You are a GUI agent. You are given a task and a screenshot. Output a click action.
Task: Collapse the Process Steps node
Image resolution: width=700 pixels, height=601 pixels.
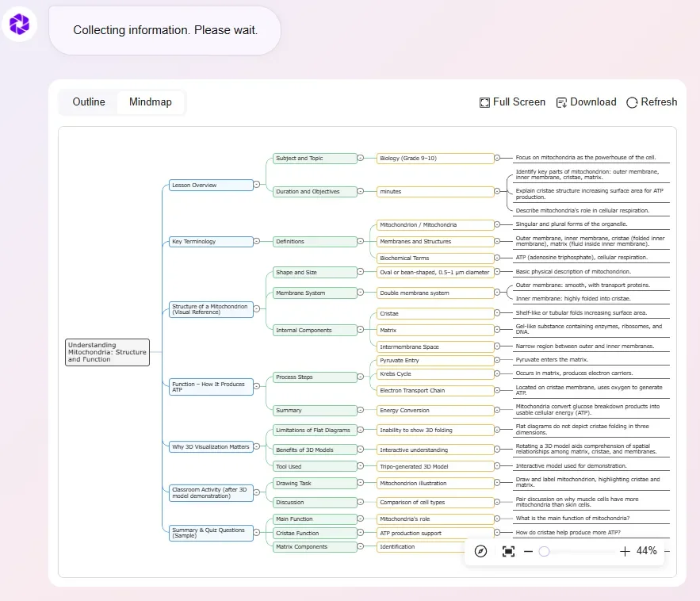[360, 377]
